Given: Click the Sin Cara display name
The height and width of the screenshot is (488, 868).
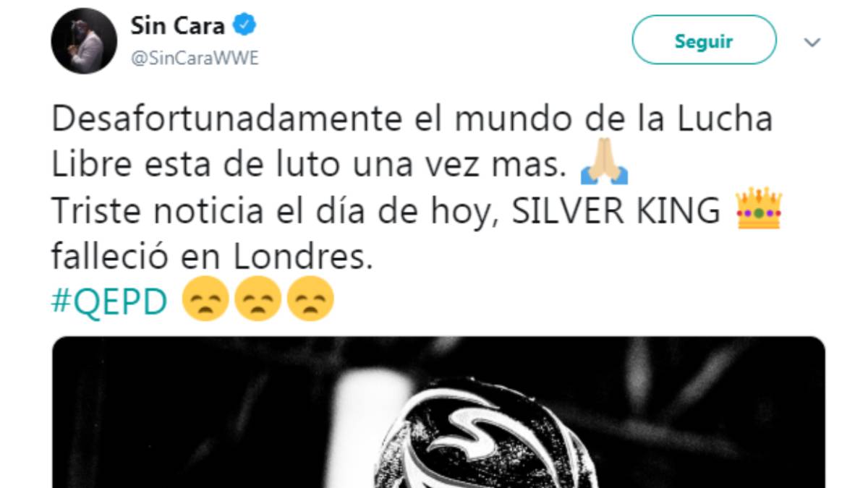Looking at the screenshot, I should point(178,27).
